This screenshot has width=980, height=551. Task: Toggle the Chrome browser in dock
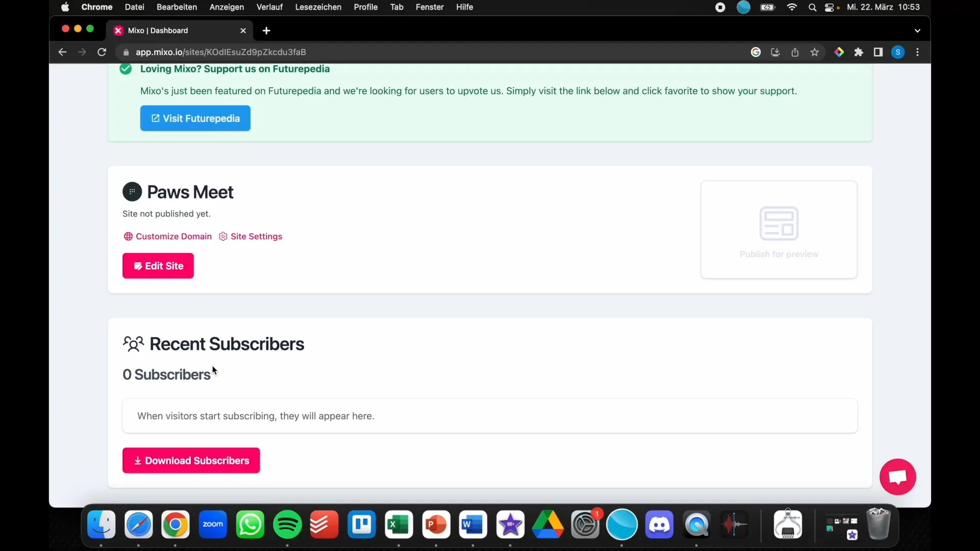point(175,524)
